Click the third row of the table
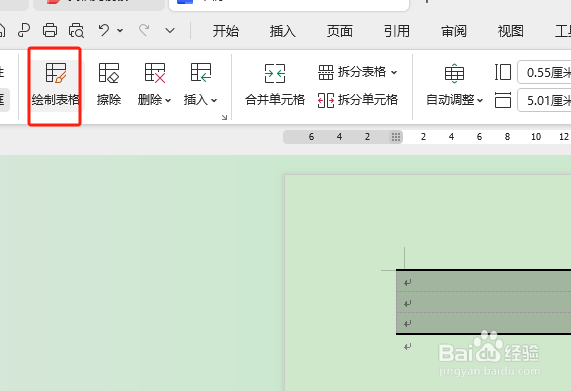571x391 pixels. (484, 323)
